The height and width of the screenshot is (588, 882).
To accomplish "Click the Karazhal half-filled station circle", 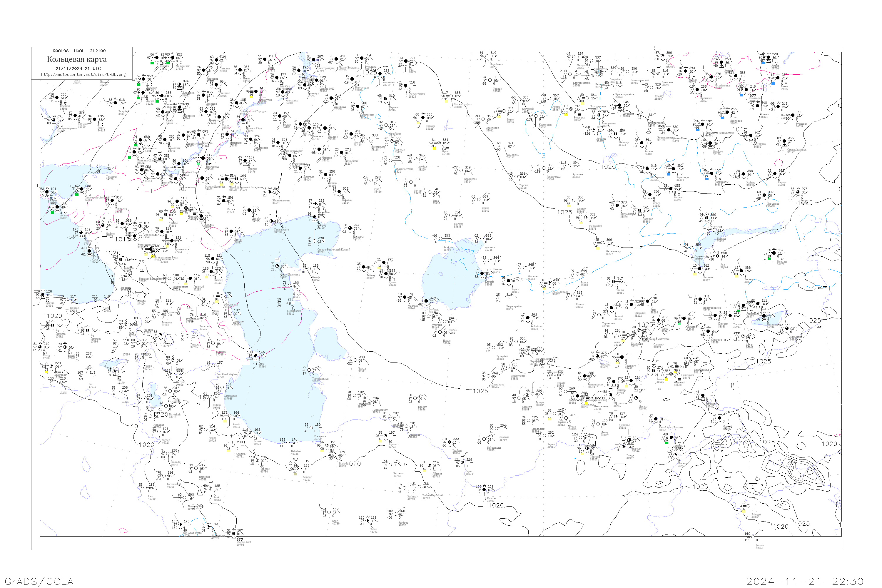I will pos(639,211).
